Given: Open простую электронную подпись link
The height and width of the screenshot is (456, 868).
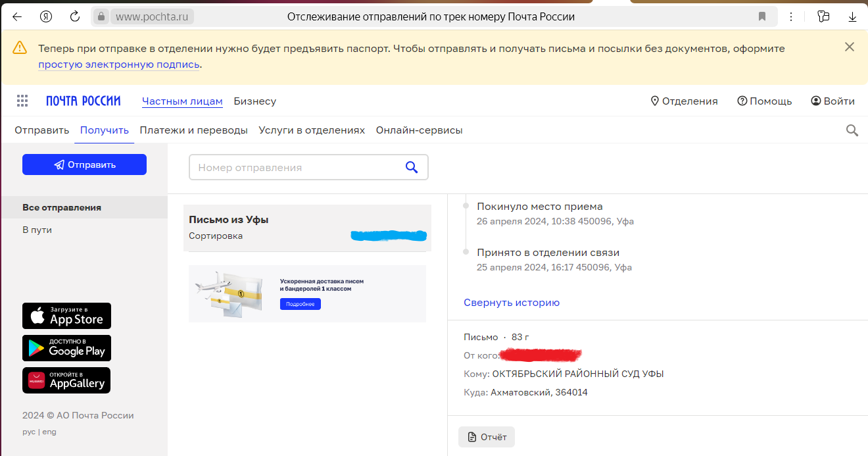Looking at the screenshot, I should 118,64.
